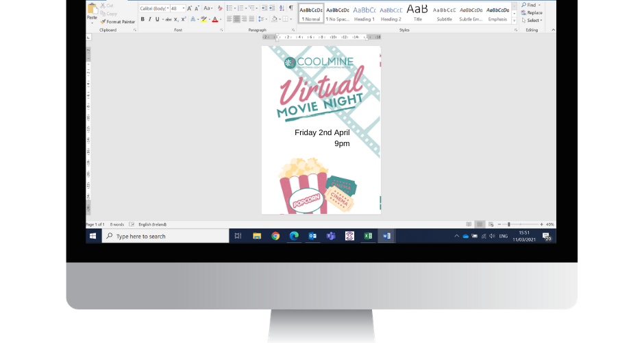Apply the Heading 2 style
Viewport: 644px width, 343px height.
(x=391, y=13)
